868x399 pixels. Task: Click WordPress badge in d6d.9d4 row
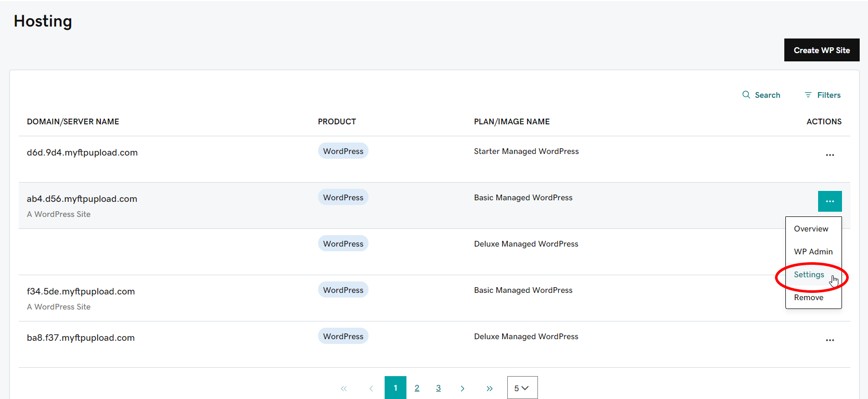(343, 151)
